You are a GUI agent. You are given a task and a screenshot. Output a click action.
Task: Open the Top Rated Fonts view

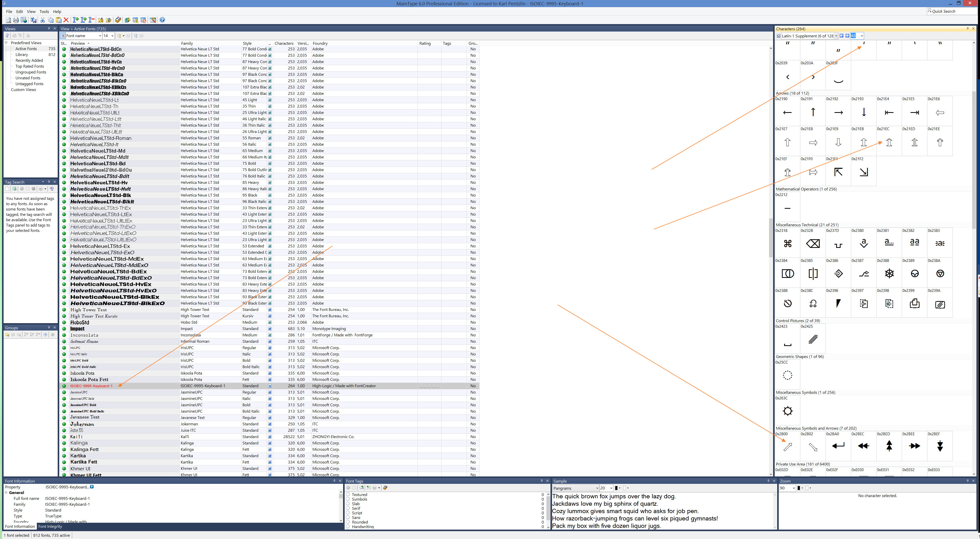[30, 66]
